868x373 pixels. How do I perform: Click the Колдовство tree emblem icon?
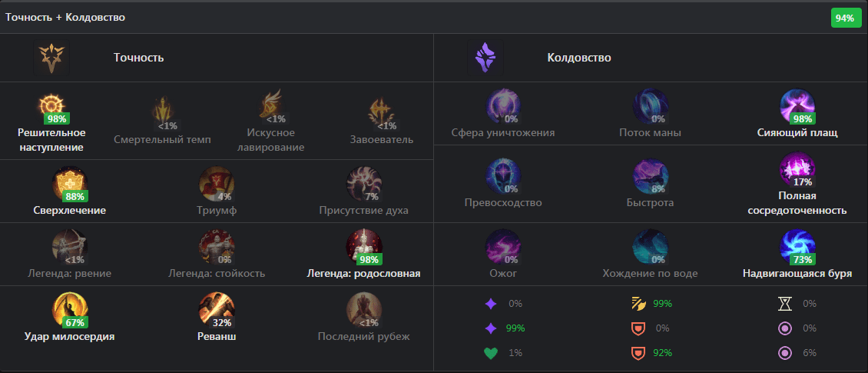485,58
